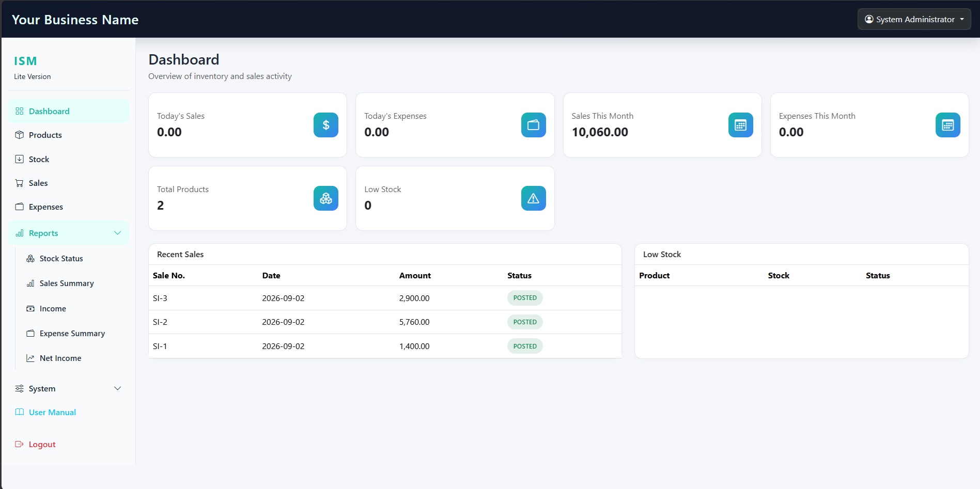The image size is (980, 489).
Task: Click sale number SI-2
Action: 160,322
